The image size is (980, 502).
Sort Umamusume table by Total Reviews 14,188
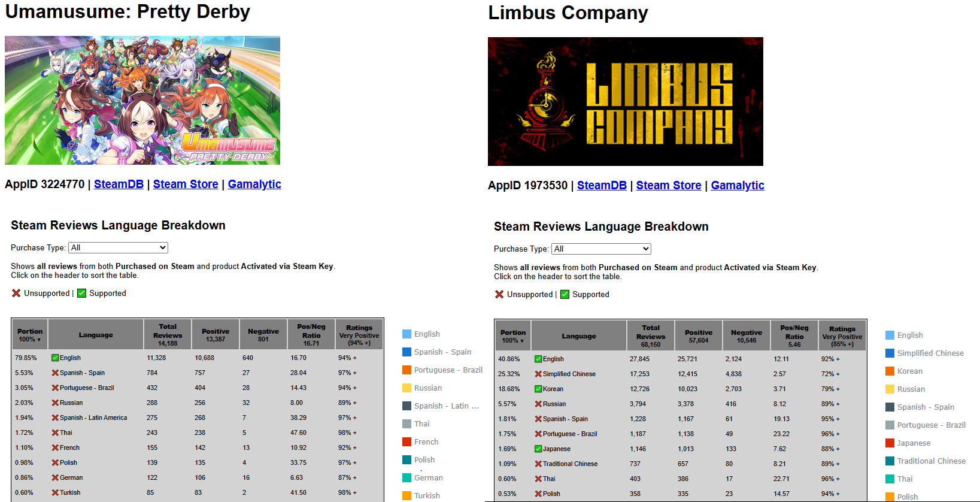point(168,335)
